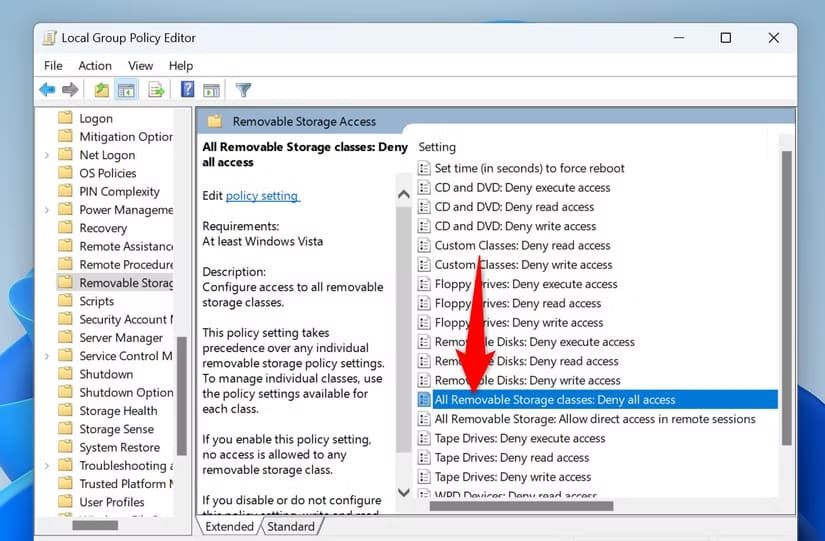Click description pane scroll down arrow
This screenshot has width=825, height=541.
tap(404, 493)
